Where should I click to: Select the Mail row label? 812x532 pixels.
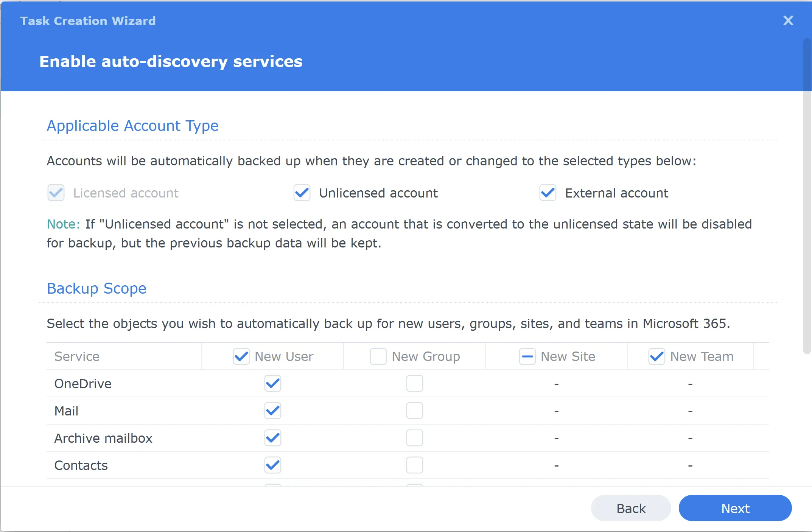66,411
